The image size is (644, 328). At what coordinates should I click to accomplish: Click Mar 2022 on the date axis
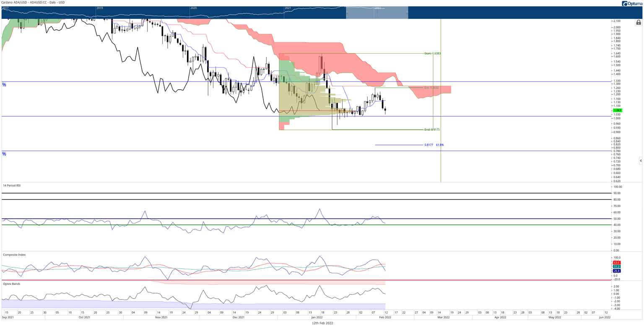coord(444,318)
